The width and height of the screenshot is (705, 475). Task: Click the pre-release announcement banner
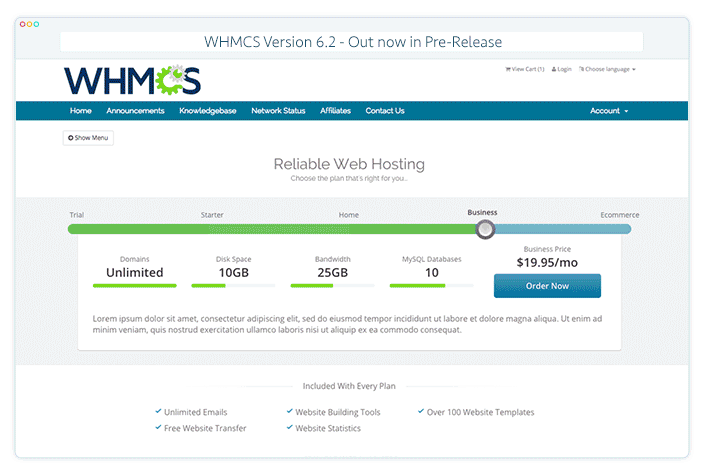coord(352,42)
